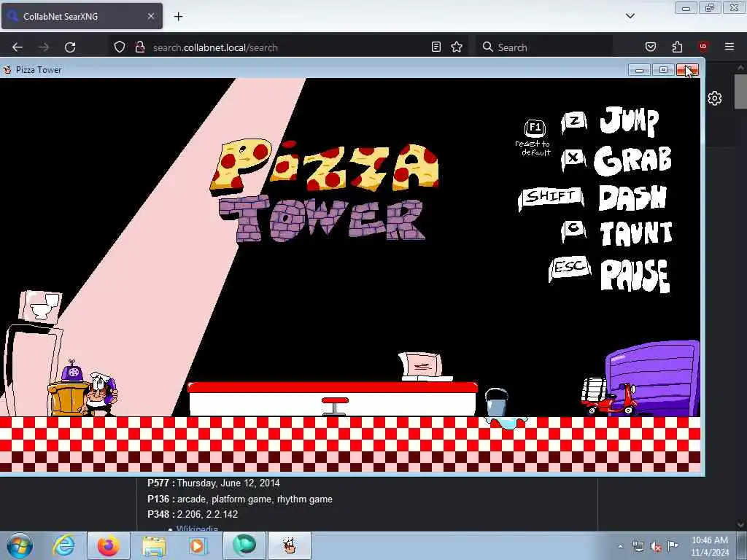The width and height of the screenshot is (747, 560).
Task: Close the CollabNet SearXNG tab
Action: point(150,16)
